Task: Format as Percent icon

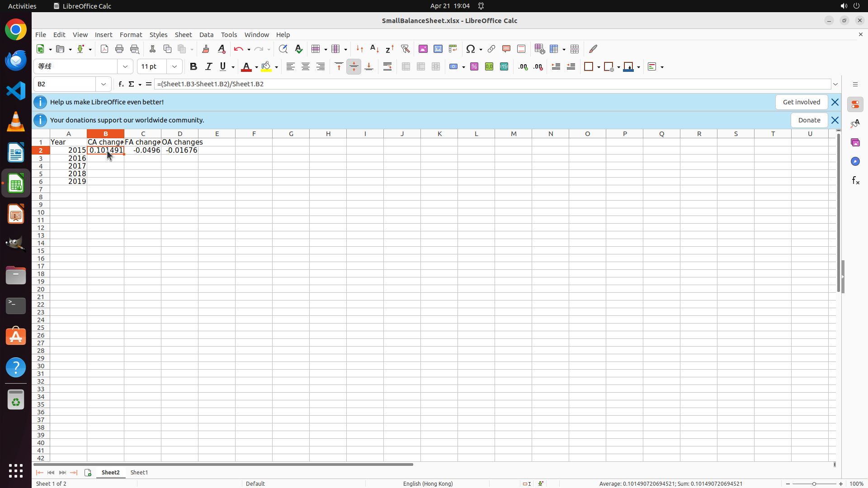Action: click(x=474, y=67)
